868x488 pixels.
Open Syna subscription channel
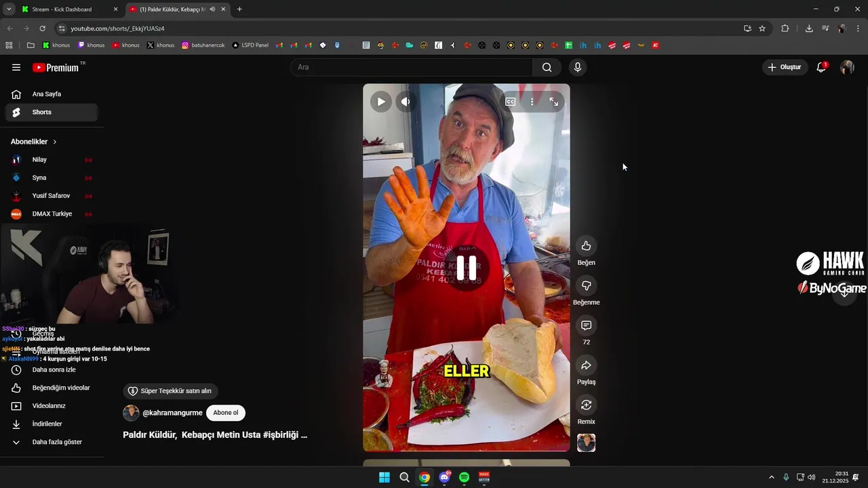coord(52,178)
